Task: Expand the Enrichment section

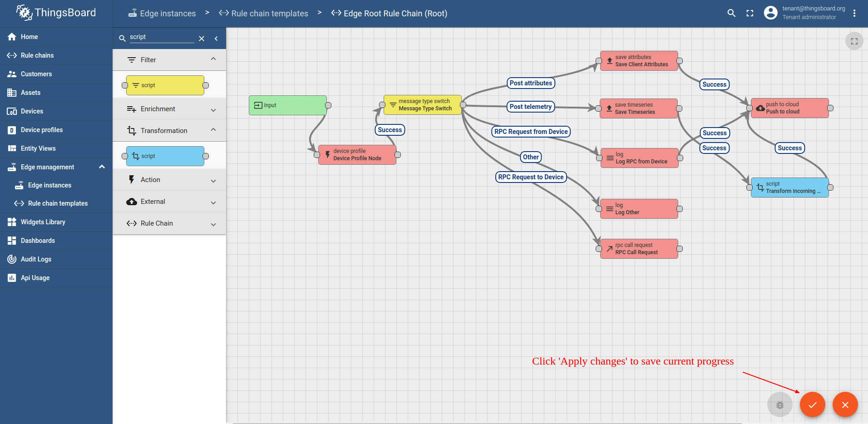Action: pos(169,109)
